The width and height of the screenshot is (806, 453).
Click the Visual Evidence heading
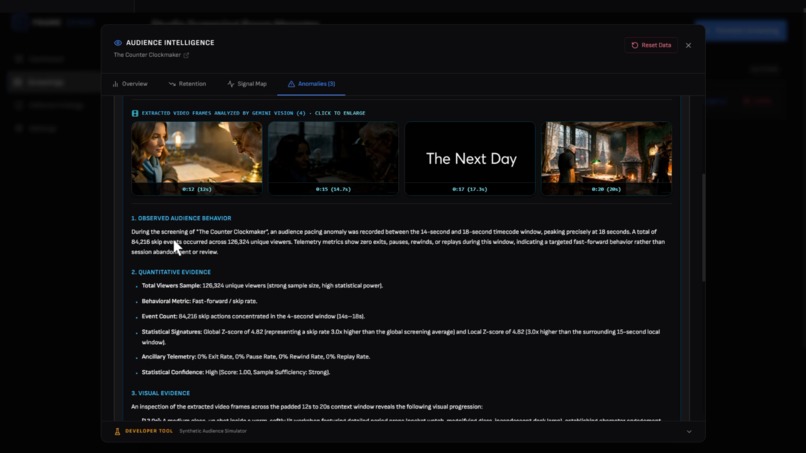(160, 393)
